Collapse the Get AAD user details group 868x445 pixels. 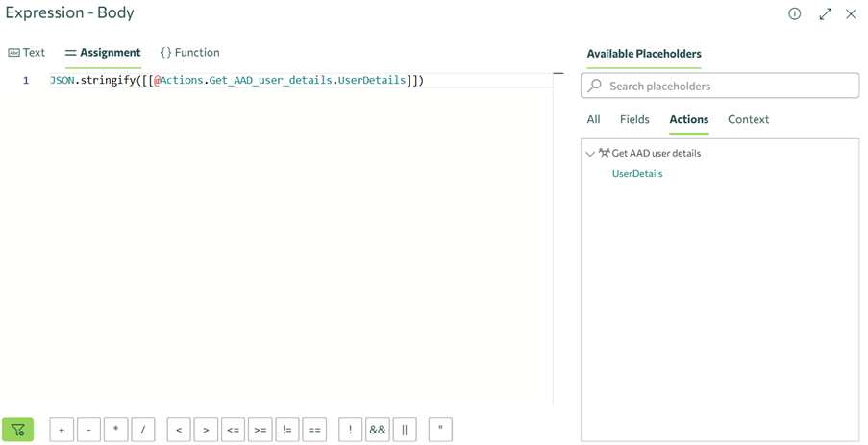tap(590, 154)
